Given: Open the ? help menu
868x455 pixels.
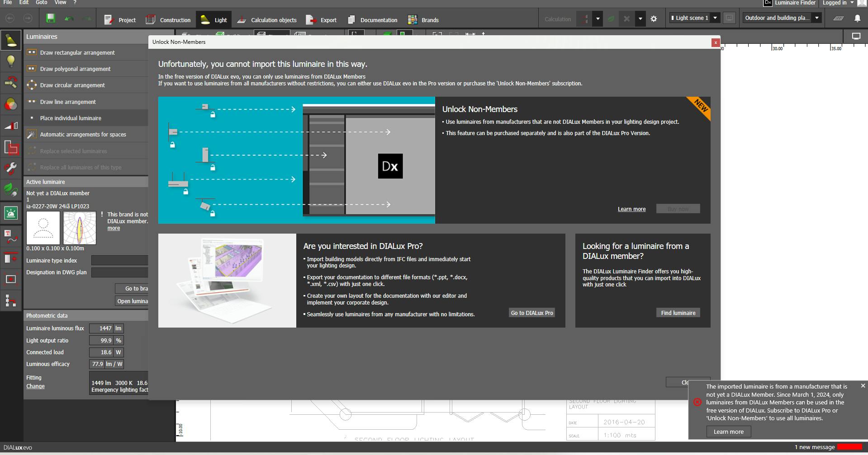Looking at the screenshot, I should [75, 2].
